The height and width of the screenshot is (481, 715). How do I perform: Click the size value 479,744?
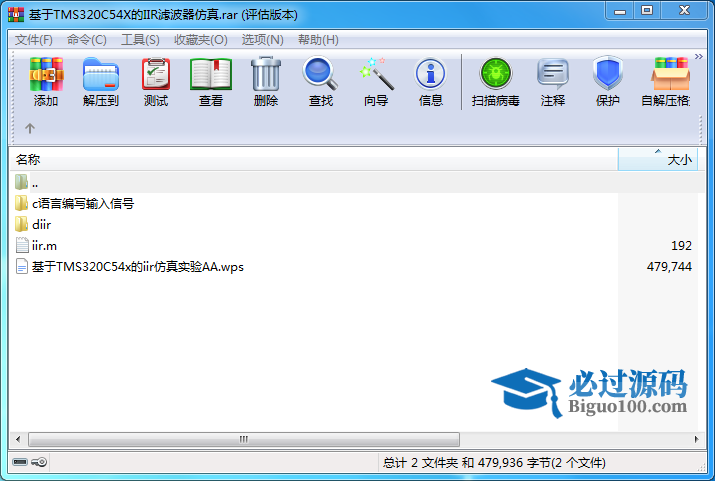[x=669, y=267]
